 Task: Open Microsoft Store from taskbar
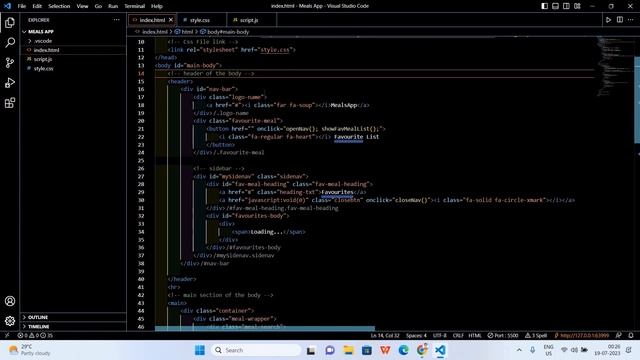[367, 350]
